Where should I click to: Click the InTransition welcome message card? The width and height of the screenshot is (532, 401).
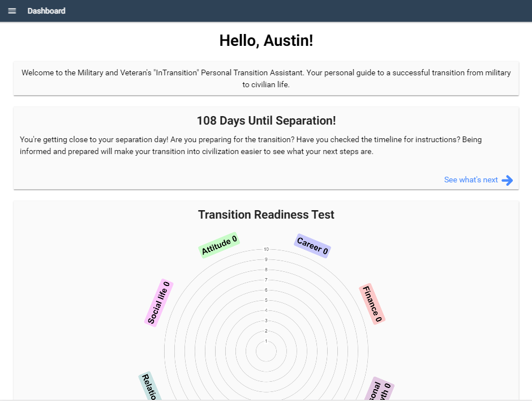click(x=266, y=79)
